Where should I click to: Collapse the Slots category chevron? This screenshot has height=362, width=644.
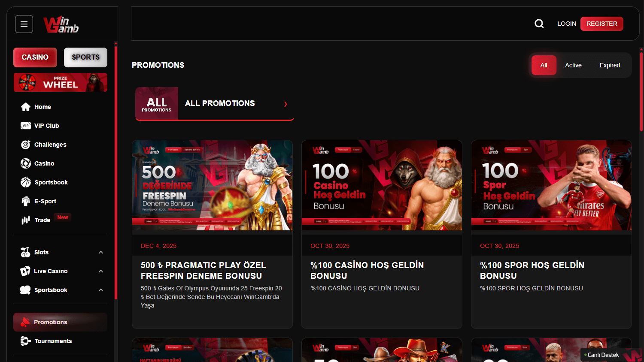101,252
